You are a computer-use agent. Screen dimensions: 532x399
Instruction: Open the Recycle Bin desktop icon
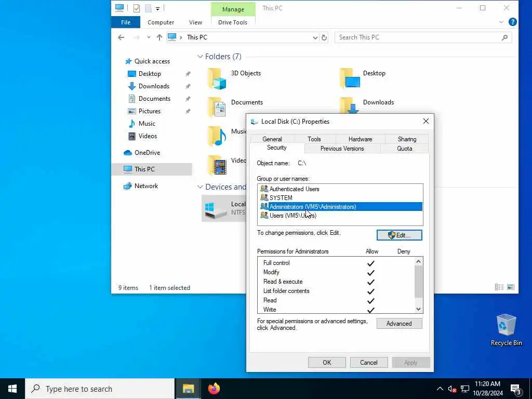tap(506, 330)
